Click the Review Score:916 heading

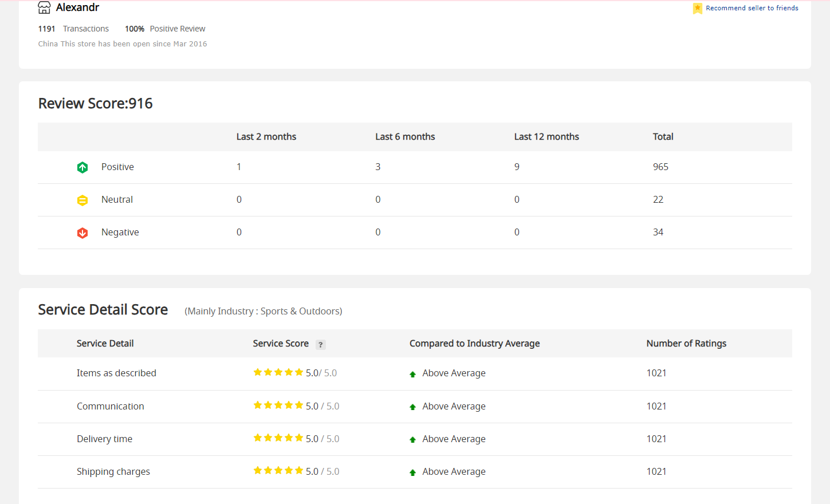point(95,104)
